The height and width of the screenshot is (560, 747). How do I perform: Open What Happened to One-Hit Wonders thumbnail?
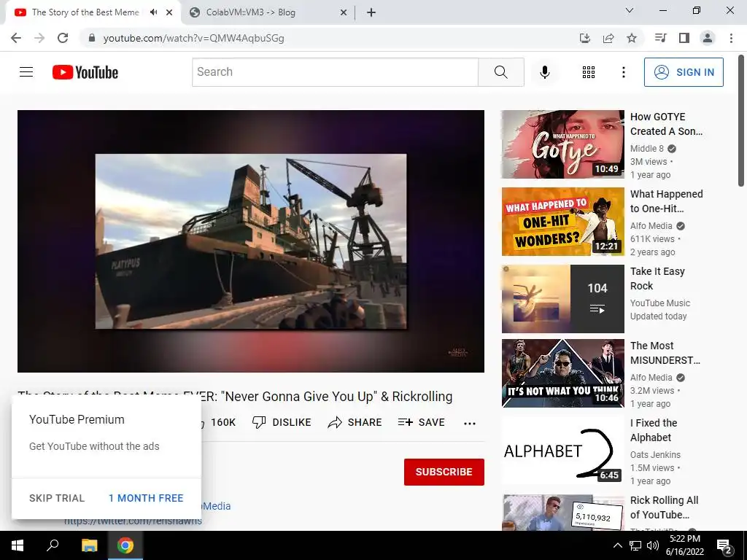tap(562, 222)
